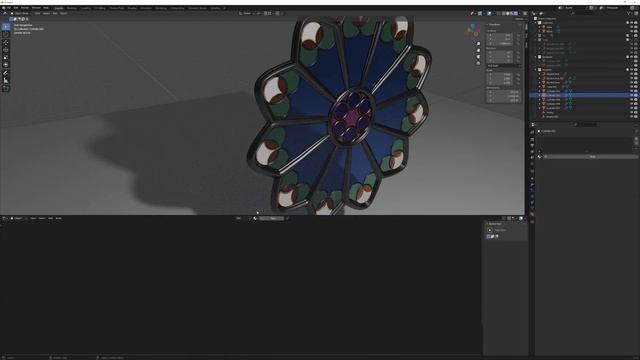Select the Rotate tool
Image resolution: width=640 pixels, height=360 pixels.
point(6,50)
